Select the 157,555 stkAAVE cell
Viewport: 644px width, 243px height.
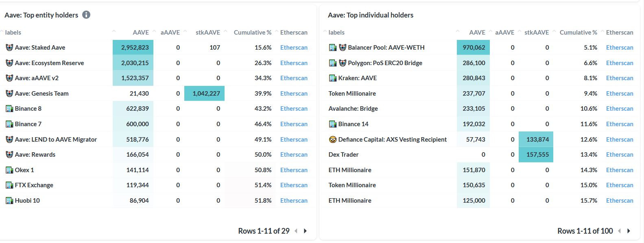point(536,154)
